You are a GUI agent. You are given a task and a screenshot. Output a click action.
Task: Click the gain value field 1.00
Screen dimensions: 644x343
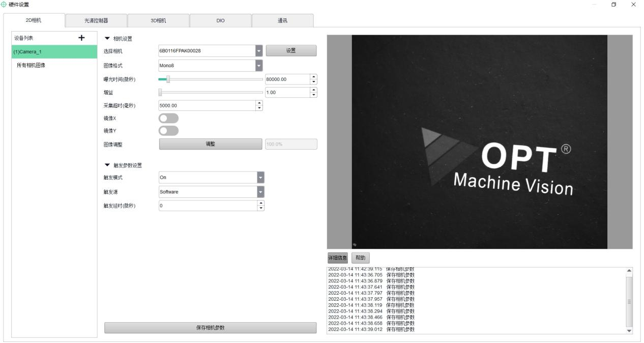[x=287, y=92]
